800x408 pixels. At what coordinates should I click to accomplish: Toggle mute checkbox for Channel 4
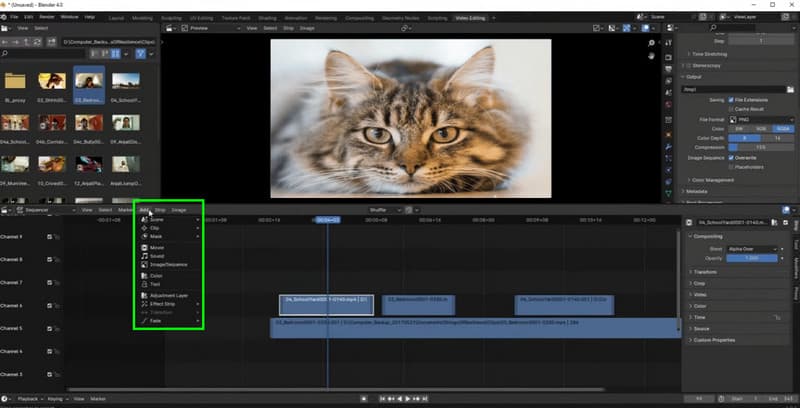49,351
